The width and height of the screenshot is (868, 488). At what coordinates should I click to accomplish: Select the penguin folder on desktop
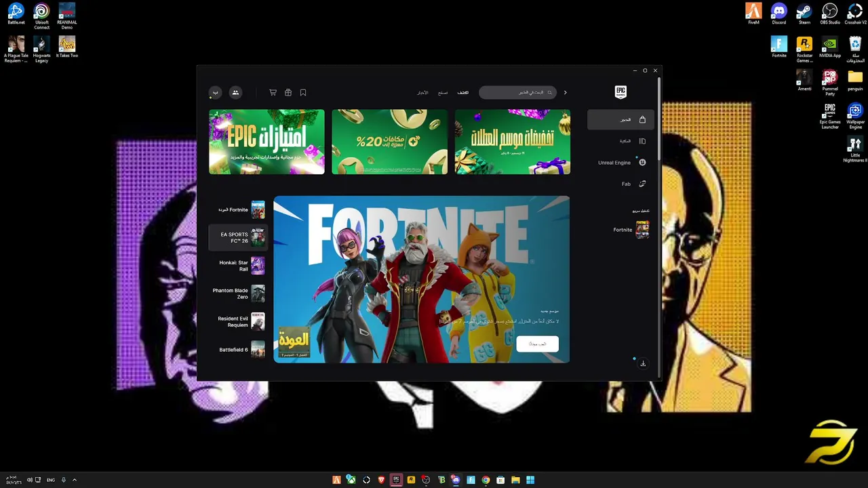click(x=855, y=81)
